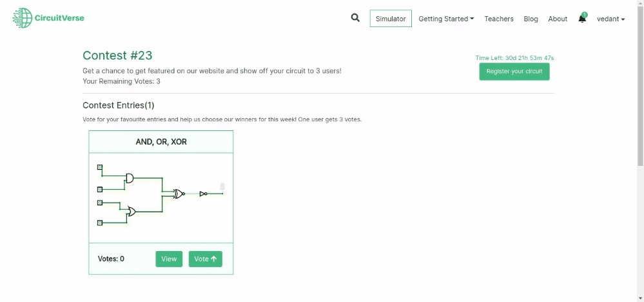
Task: Click the page's vertical scrollbar
Action: [x=639, y=129]
